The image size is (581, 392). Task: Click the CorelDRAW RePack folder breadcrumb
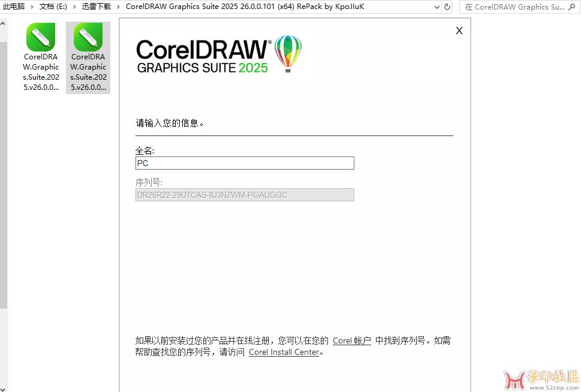pyautogui.click(x=245, y=7)
